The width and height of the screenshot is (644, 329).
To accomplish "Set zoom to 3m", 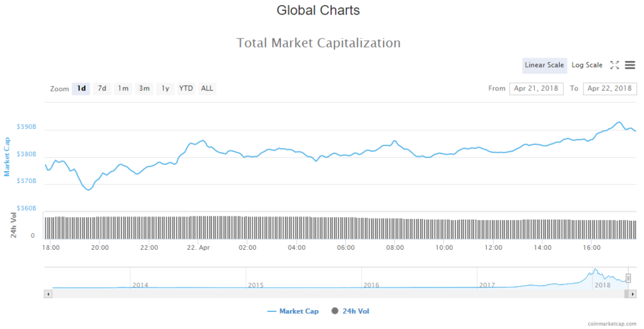I will [x=144, y=89].
